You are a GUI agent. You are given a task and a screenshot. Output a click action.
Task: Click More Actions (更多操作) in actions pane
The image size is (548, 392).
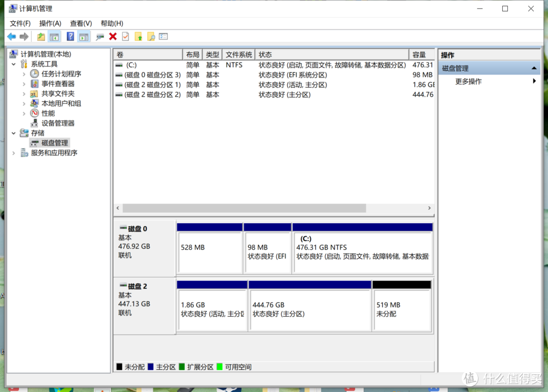pos(468,82)
